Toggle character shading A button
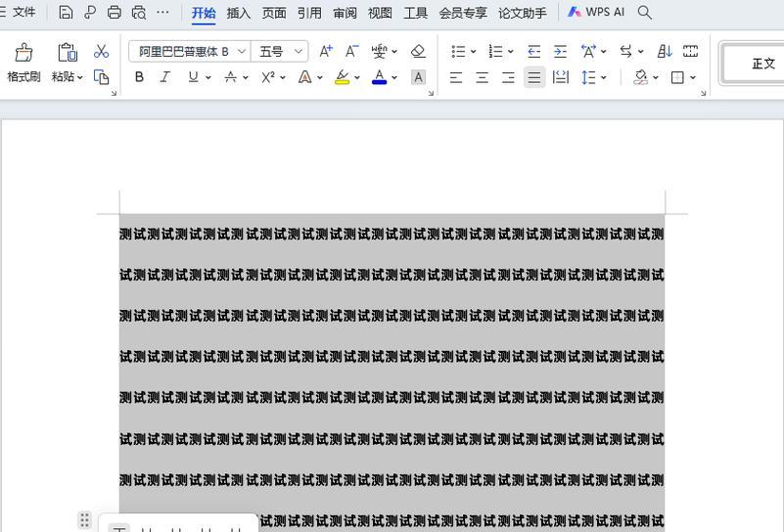 [418, 77]
